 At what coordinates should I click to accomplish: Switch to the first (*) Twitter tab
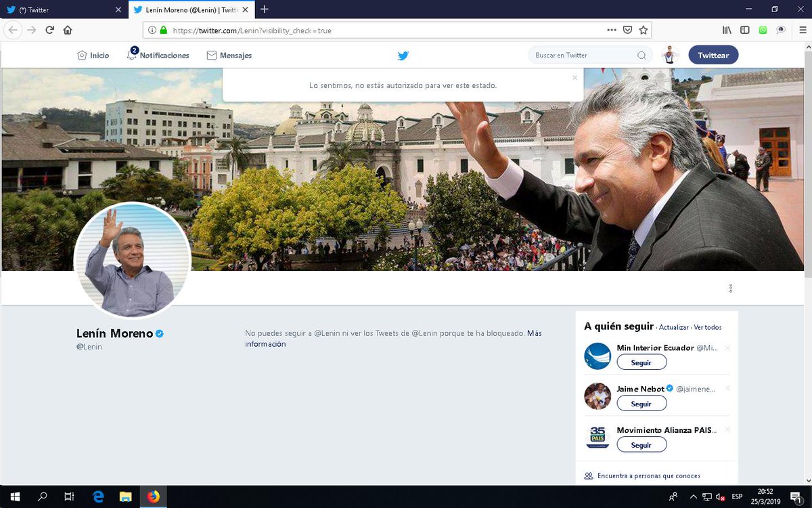tap(64, 10)
